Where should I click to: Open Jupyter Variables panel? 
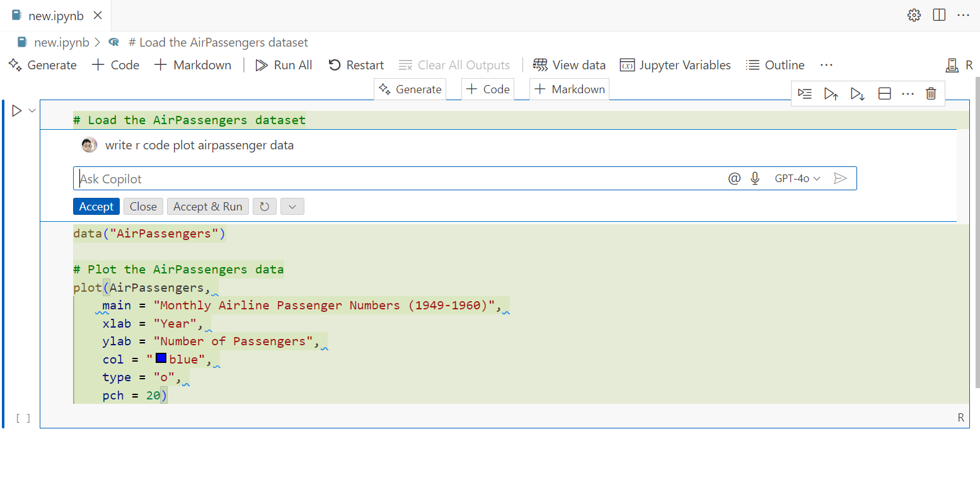pos(676,66)
